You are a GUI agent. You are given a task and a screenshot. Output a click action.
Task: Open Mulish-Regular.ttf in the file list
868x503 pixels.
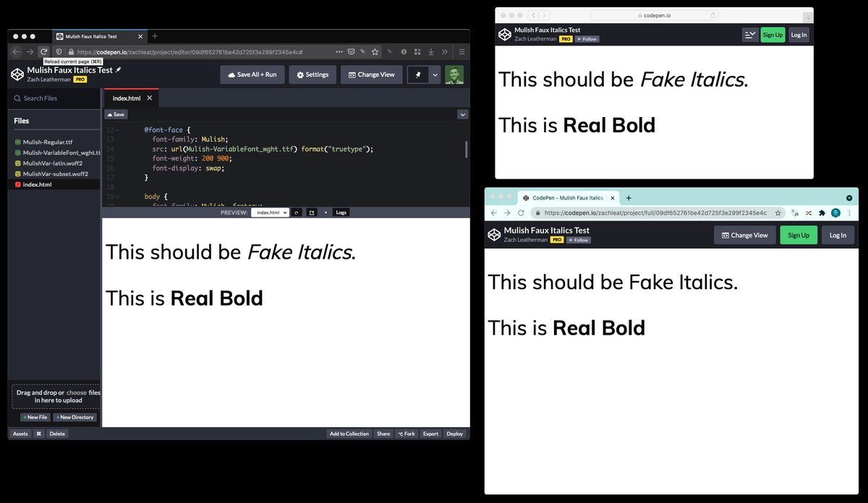(x=48, y=142)
